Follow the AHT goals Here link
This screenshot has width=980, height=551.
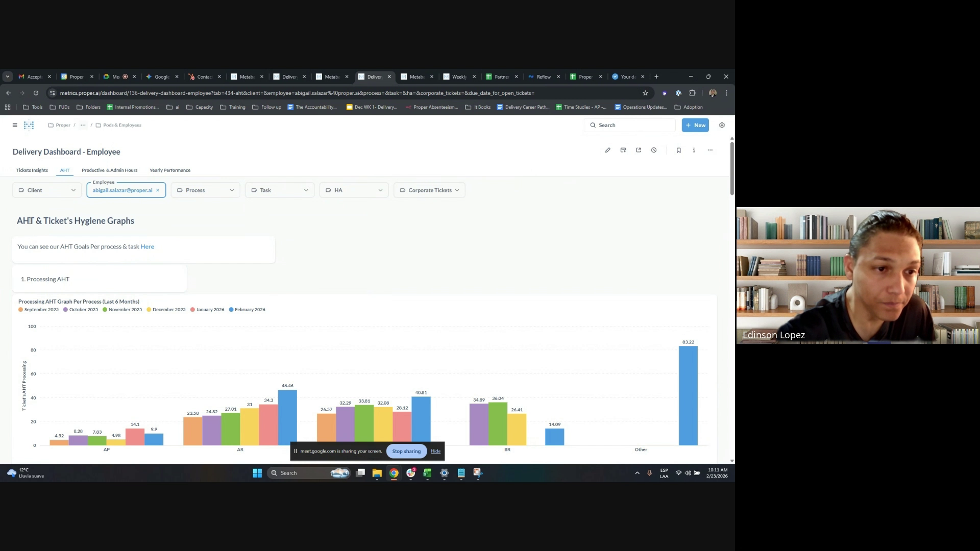[147, 246]
